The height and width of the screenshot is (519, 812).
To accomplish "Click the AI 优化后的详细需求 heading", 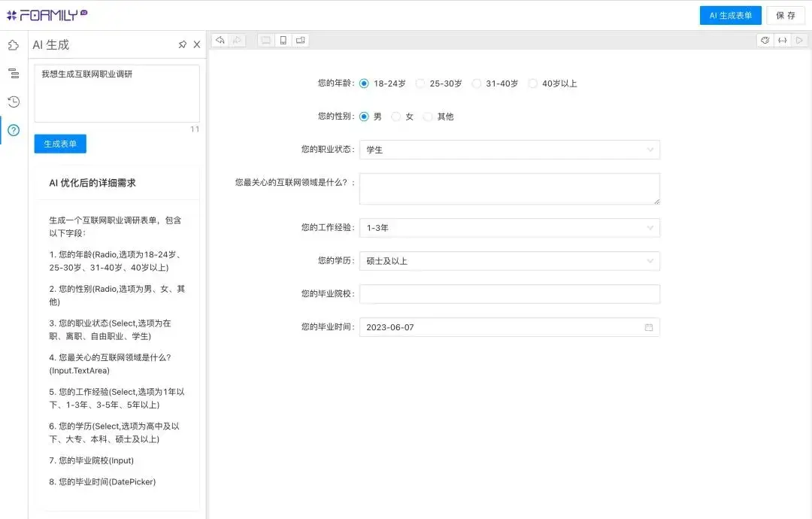I will click(92, 183).
